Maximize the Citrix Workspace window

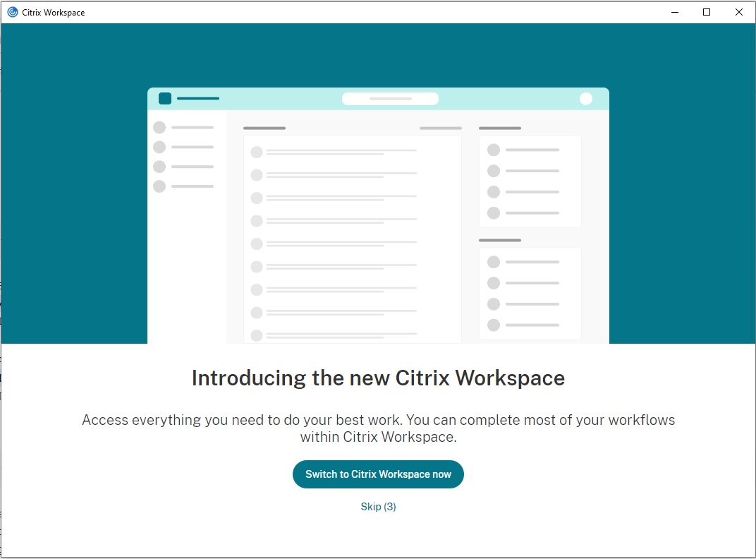[707, 12]
